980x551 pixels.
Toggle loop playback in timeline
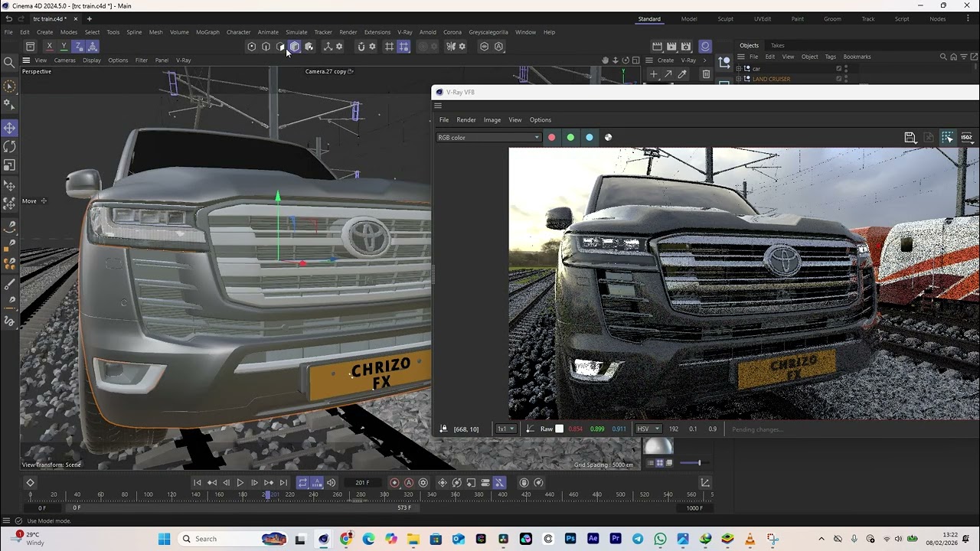[302, 483]
